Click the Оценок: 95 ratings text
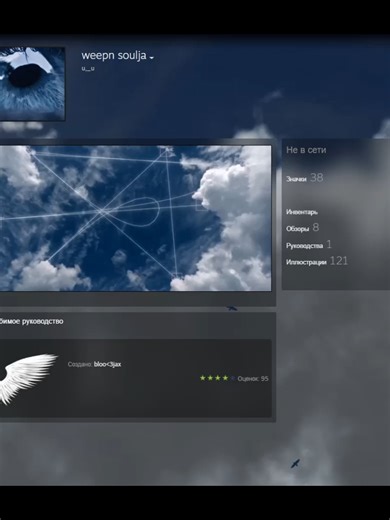390x520 pixels. (253, 379)
